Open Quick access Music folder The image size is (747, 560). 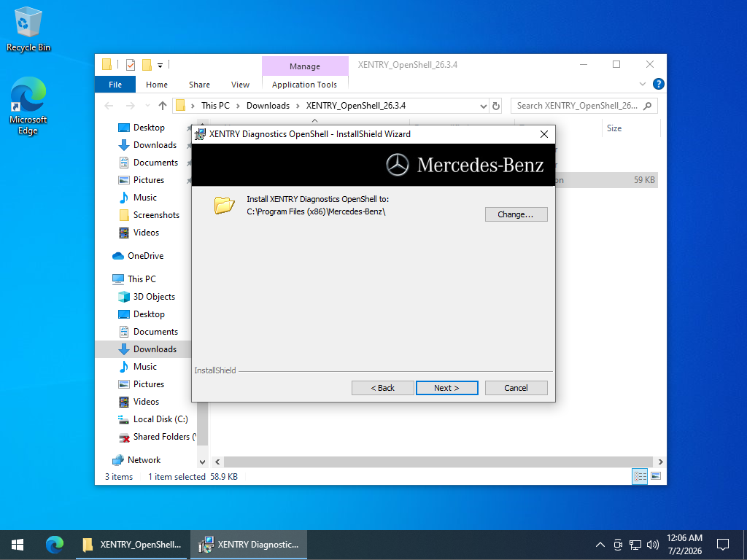click(x=145, y=197)
